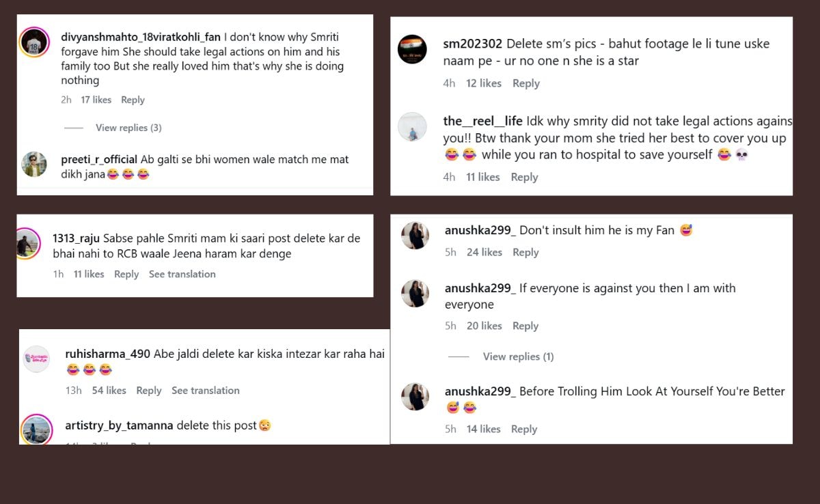Screen dimensions: 820x504
Task: Open divyanshmahto_18viratkohli_fan profile picture
Action: tap(34, 42)
